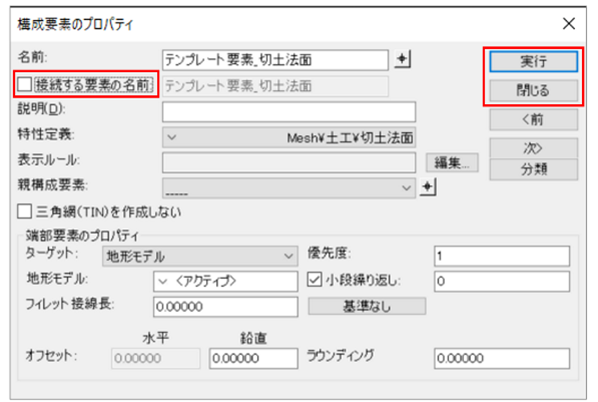Viewport: 598px width, 402px height.
Task: Click the 閉じる button
Action: pos(534,90)
